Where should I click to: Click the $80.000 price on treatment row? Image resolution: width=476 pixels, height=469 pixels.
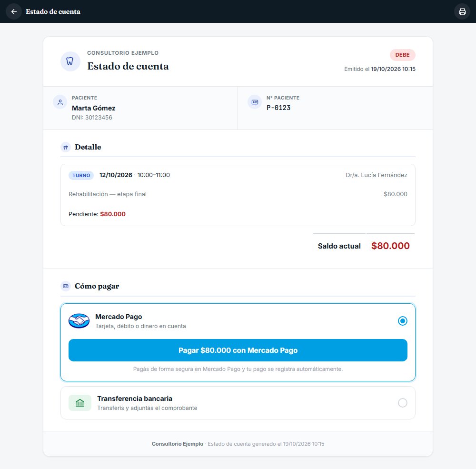point(395,194)
